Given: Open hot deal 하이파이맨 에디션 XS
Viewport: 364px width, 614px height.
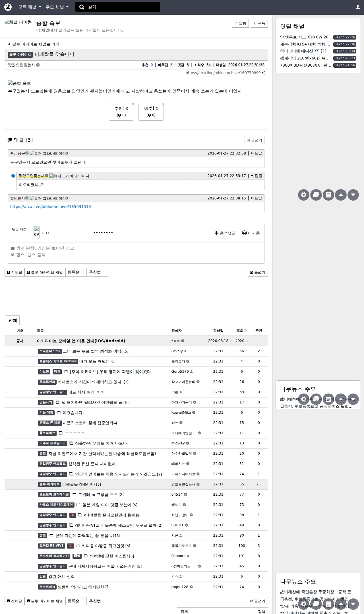Looking at the screenshot, I should (305, 51).
